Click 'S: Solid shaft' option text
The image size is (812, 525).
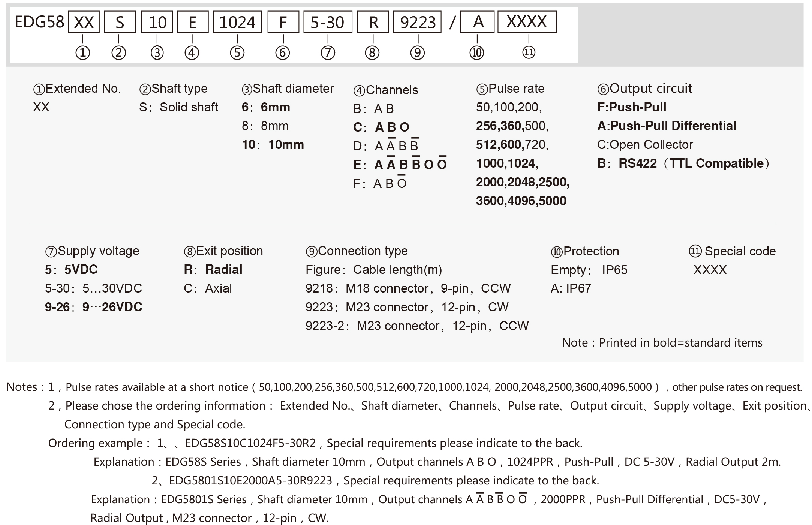[x=178, y=108]
